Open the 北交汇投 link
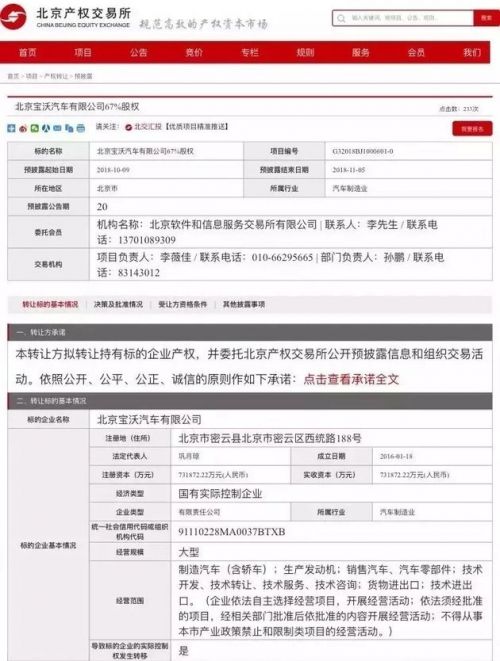This screenshot has width=500, height=661. 148,126
